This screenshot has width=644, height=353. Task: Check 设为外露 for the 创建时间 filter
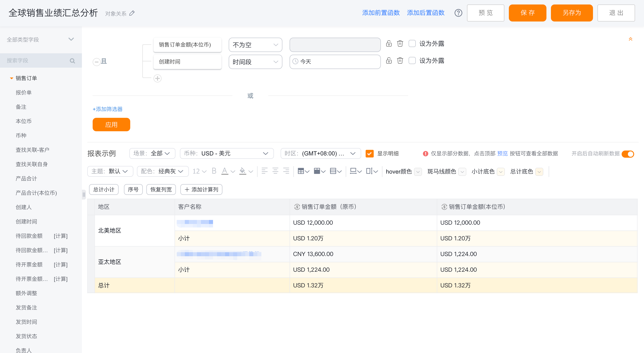(x=412, y=60)
